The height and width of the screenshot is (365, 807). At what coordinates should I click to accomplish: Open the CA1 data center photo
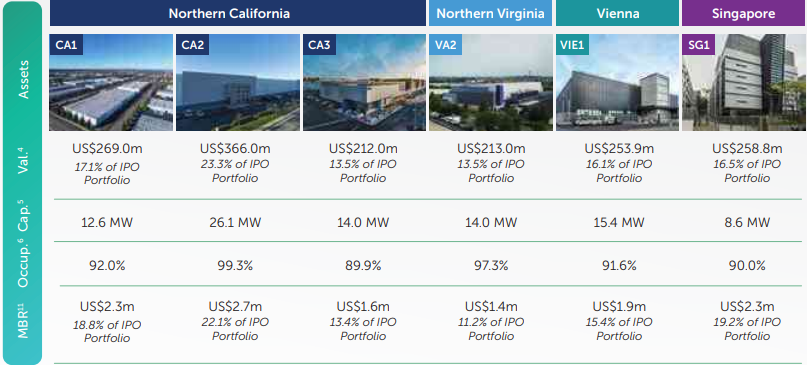click(x=111, y=82)
